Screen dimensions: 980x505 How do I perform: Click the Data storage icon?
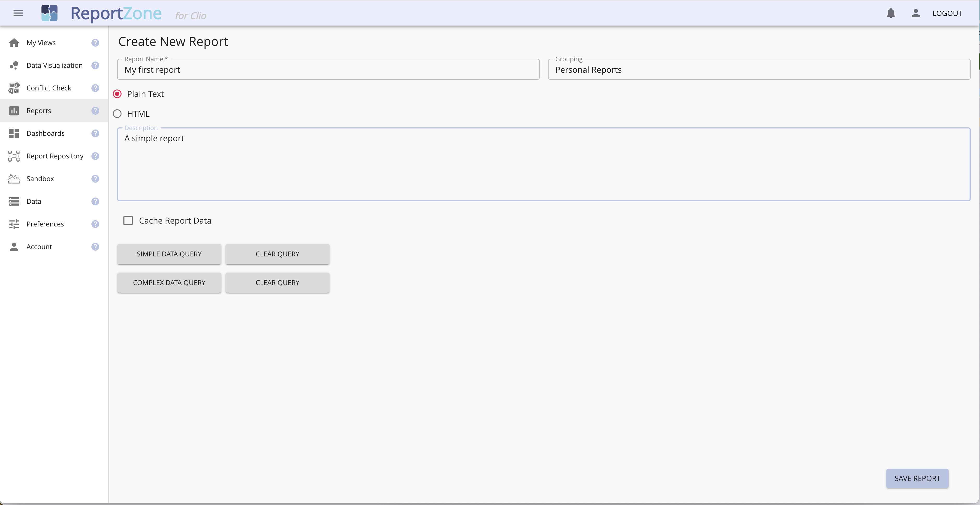pos(14,201)
